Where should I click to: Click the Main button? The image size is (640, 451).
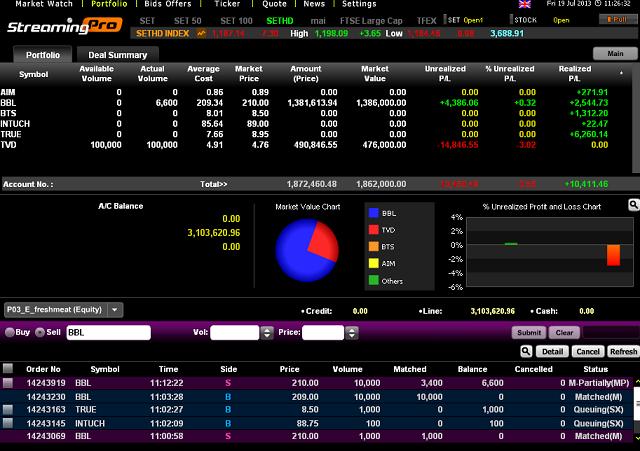click(x=615, y=53)
